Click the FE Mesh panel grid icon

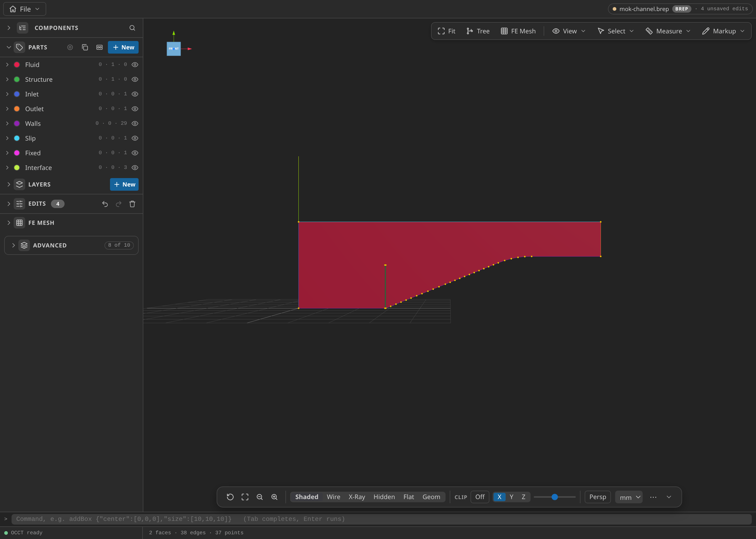20,223
